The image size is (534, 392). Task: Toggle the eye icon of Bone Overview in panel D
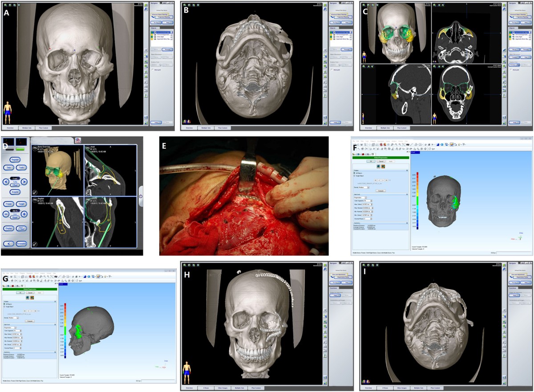(x=34, y=148)
